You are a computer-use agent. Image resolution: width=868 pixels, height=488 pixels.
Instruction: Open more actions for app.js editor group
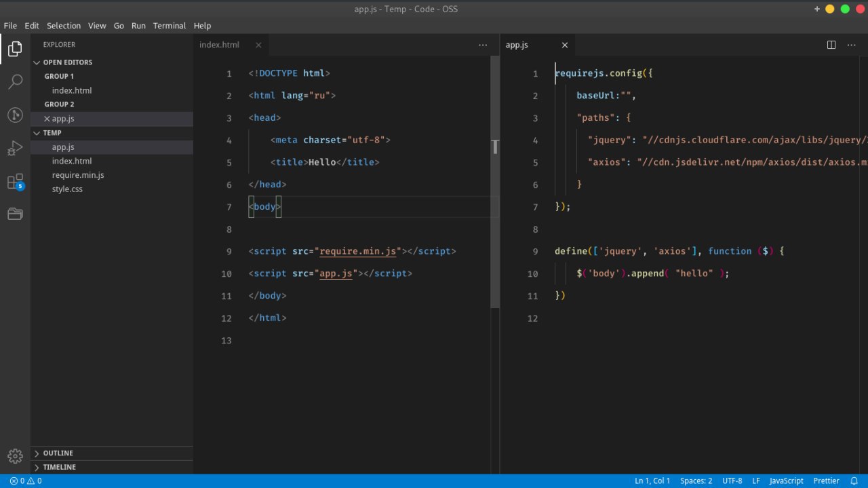(x=852, y=45)
